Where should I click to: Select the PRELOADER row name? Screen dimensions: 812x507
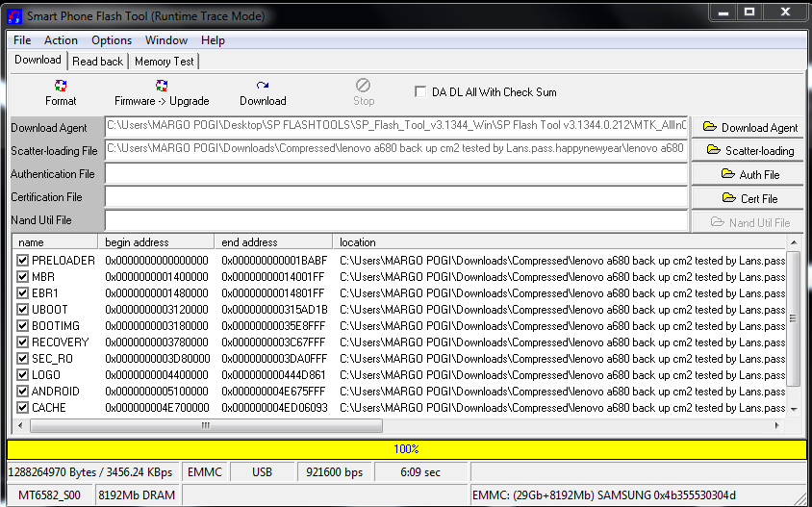(x=63, y=261)
